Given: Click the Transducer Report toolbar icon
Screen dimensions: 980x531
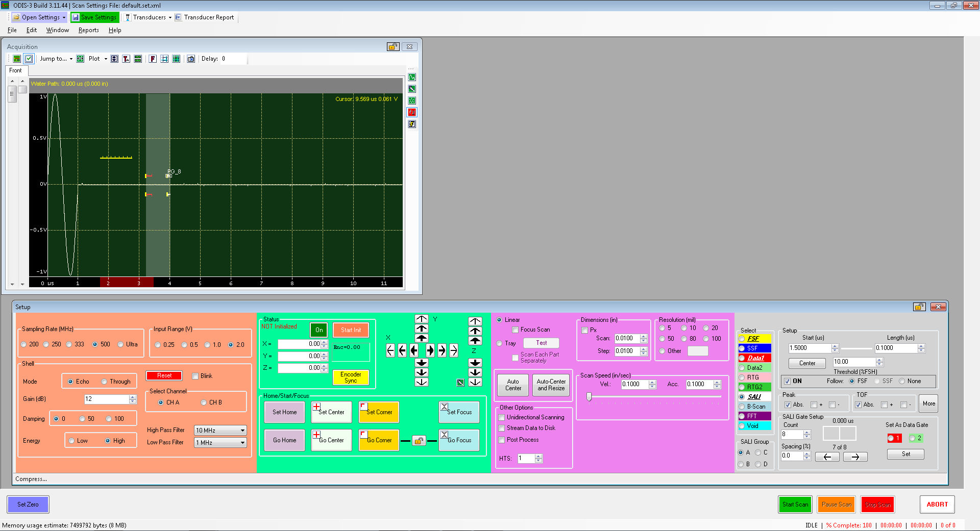Looking at the screenshot, I should (178, 17).
